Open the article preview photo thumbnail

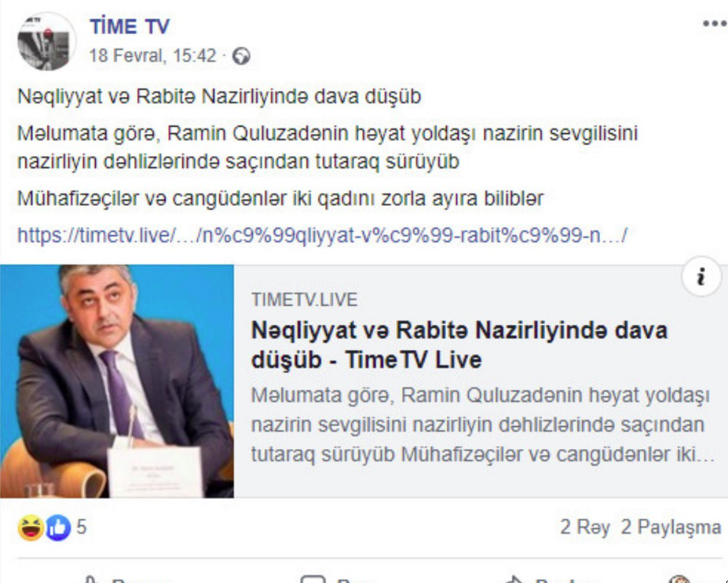point(117,381)
